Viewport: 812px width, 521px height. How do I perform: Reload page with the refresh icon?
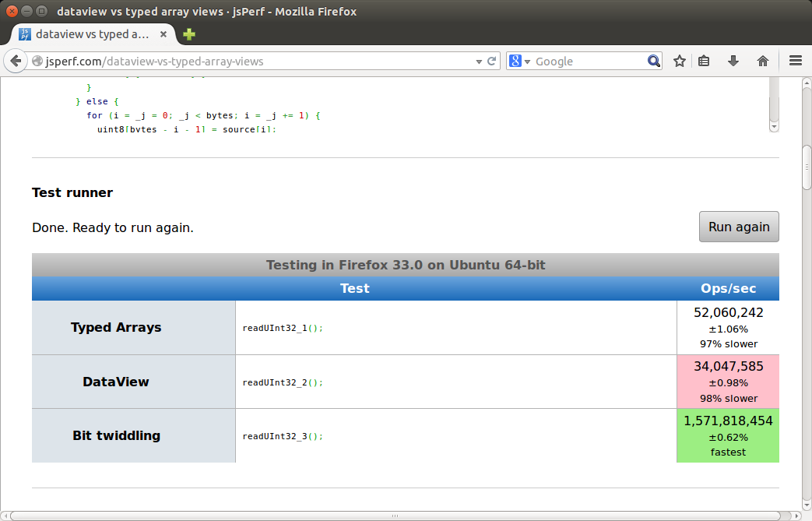[492, 61]
